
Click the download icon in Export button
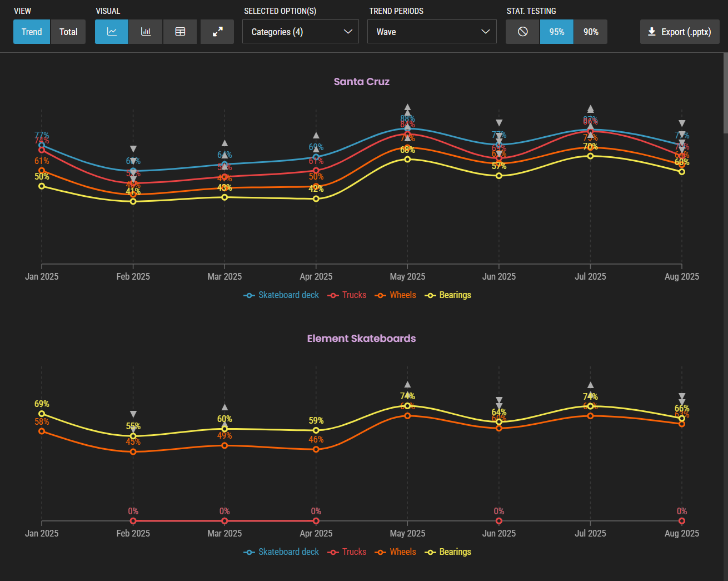(652, 32)
